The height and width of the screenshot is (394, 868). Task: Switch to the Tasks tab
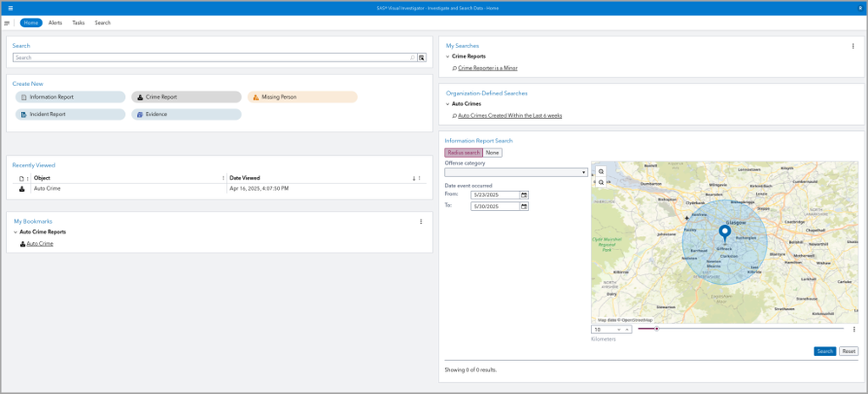tap(78, 23)
